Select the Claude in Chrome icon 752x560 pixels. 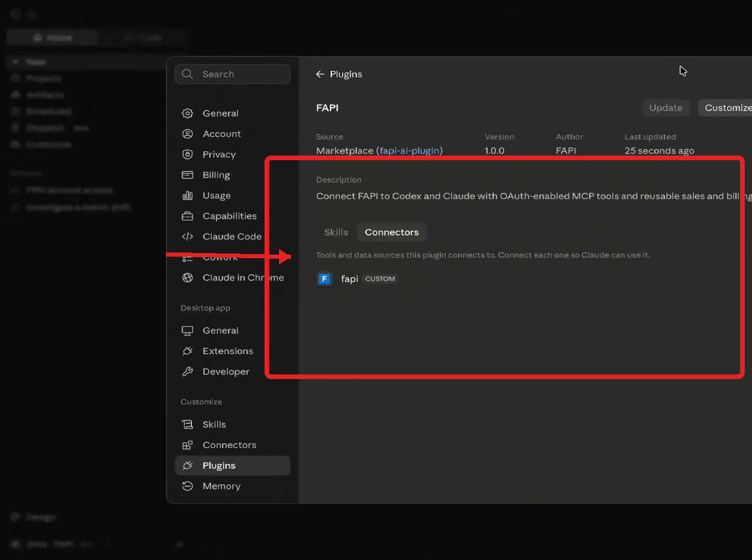(187, 277)
